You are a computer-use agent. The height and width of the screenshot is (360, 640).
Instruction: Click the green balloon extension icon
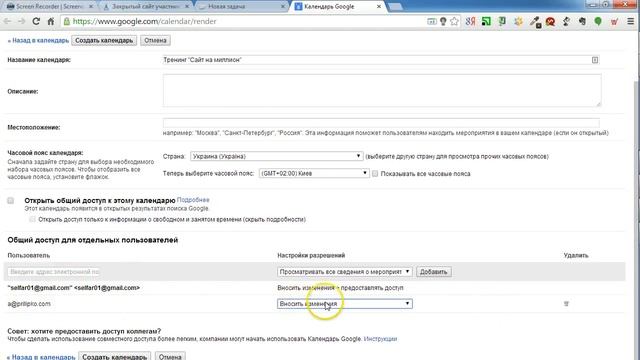click(598, 21)
